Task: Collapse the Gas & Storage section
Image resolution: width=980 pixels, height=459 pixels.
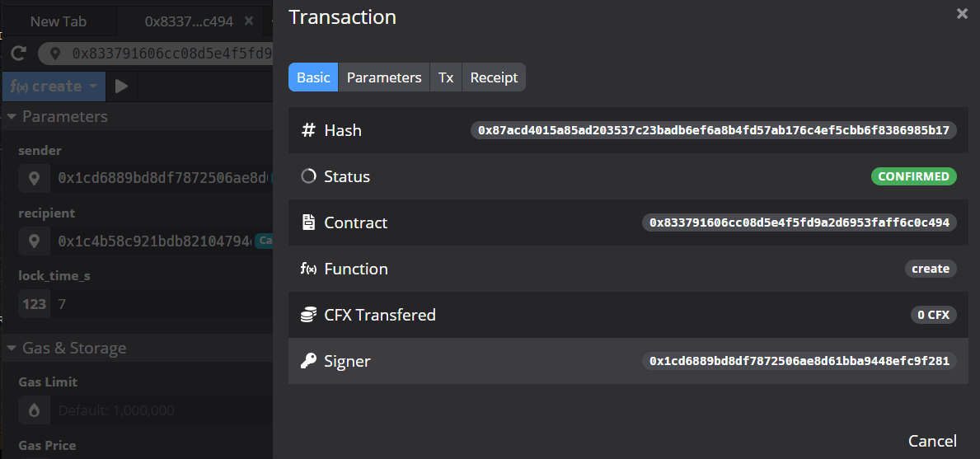Action: point(12,349)
